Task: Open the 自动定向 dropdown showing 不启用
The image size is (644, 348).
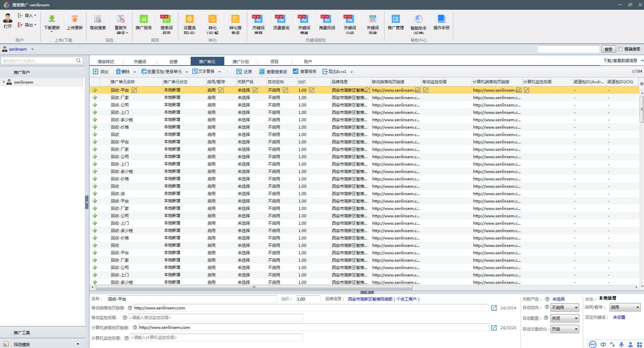Action: tap(564, 308)
